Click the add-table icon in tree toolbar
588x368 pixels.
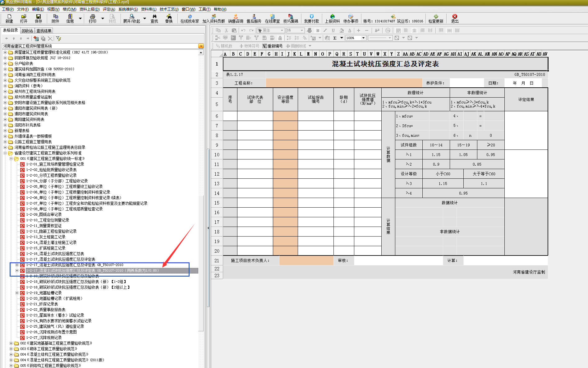coord(36,39)
